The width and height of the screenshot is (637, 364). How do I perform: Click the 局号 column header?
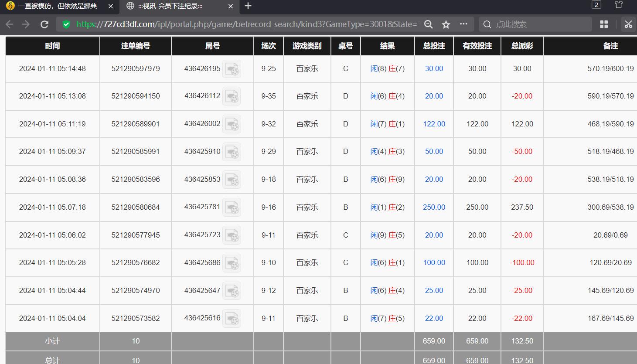[212, 46]
